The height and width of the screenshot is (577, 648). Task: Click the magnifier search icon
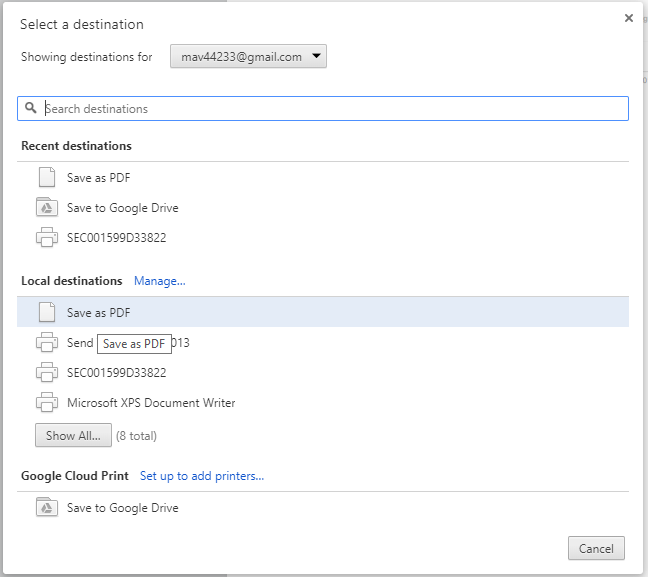pyautogui.click(x=31, y=108)
